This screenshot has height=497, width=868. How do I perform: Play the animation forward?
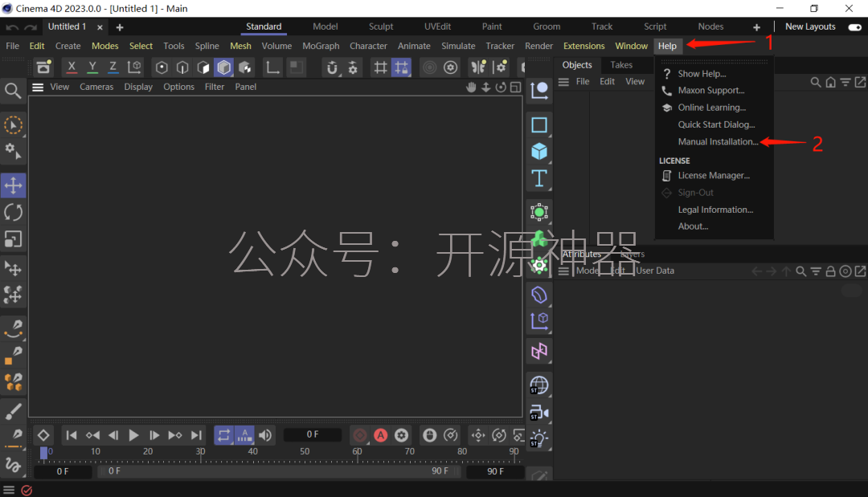coord(133,435)
